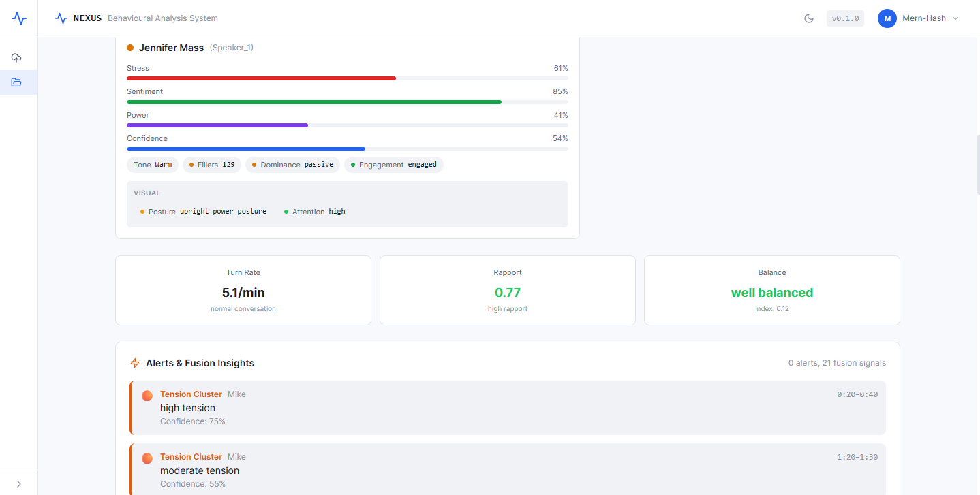Click the 1:20–1:30 timestamp
Image resolution: width=980 pixels, height=495 pixels.
tap(857, 457)
